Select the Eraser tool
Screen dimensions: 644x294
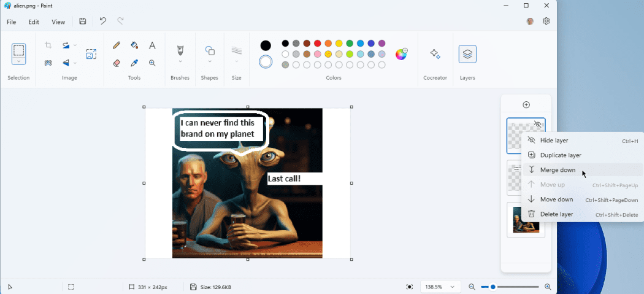[x=117, y=63]
